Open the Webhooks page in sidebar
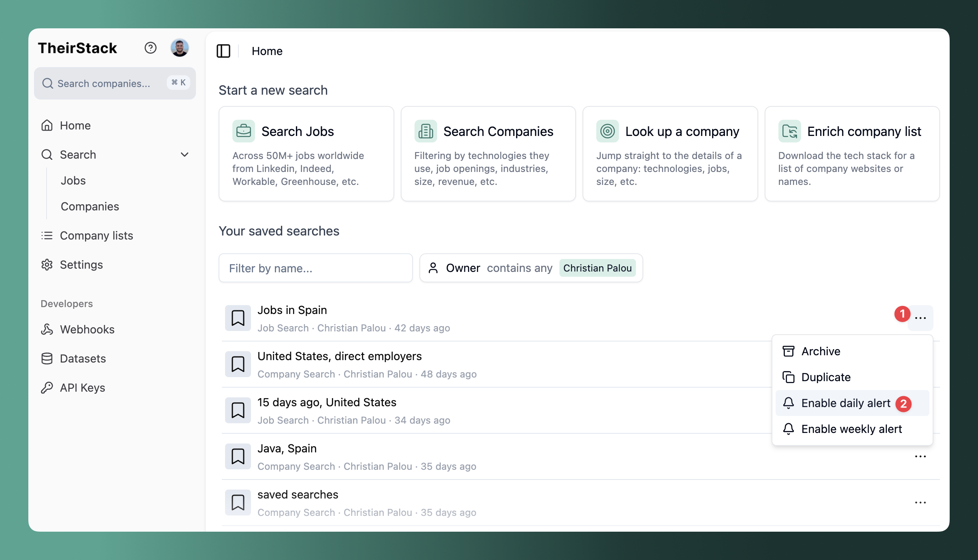The image size is (978, 560). click(x=87, y=329)
